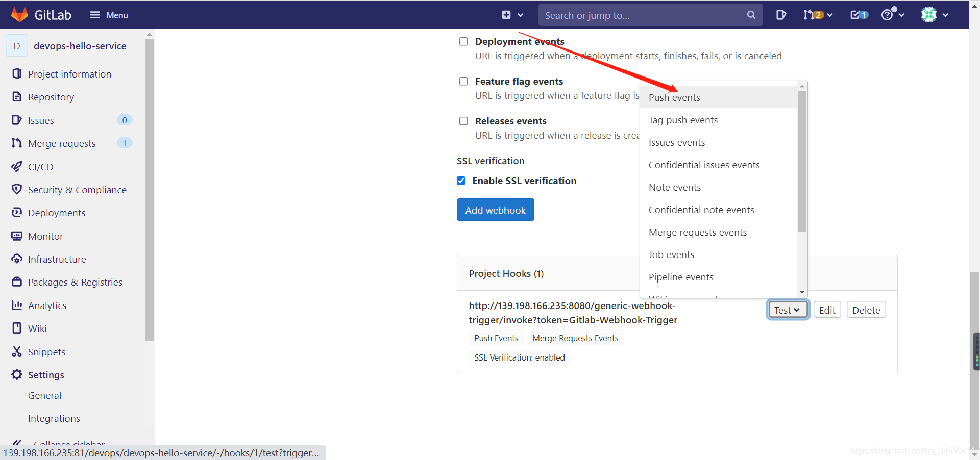Open the Snippets sidebar icon

[17, 351]
